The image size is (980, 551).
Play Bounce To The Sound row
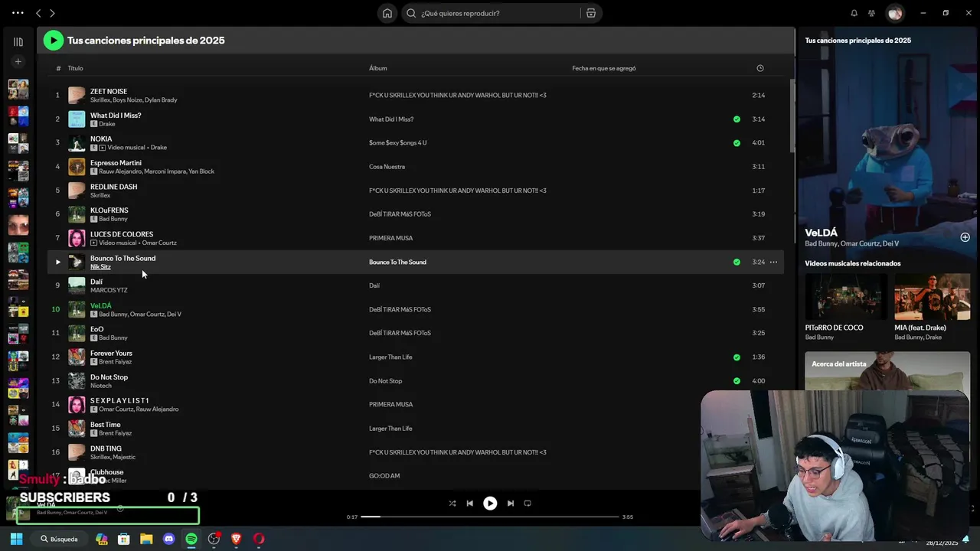[57, 262]
